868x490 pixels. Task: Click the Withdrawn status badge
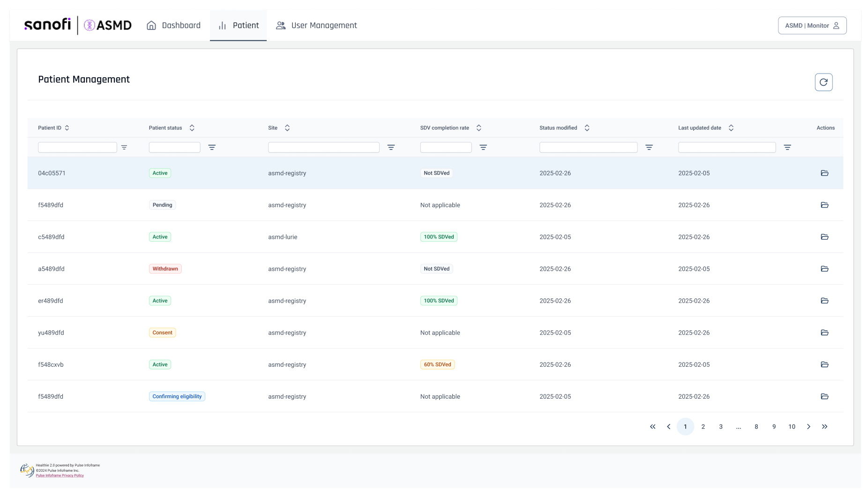coord(165,268)
